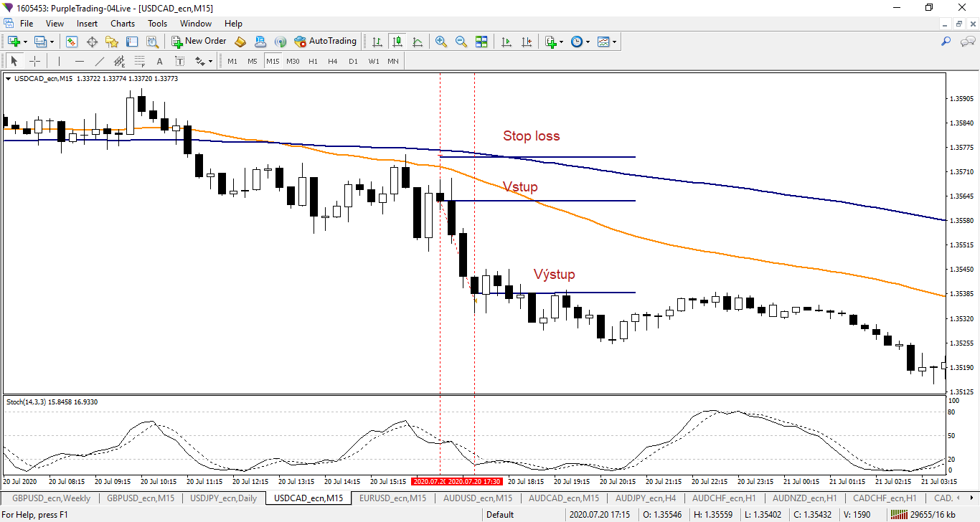Viewport: 980px width, 522px height.
Task: Set the timeframe to H1
Action: (313, 61)
